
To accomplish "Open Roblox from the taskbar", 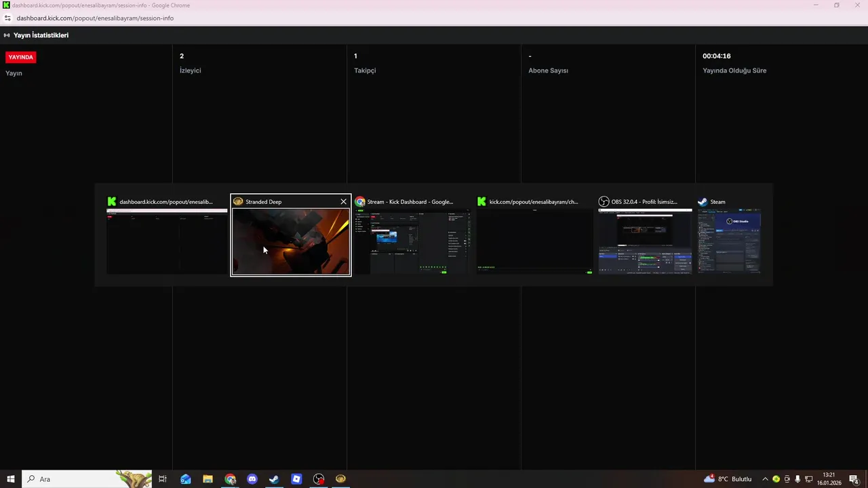I will click(296, 479).
